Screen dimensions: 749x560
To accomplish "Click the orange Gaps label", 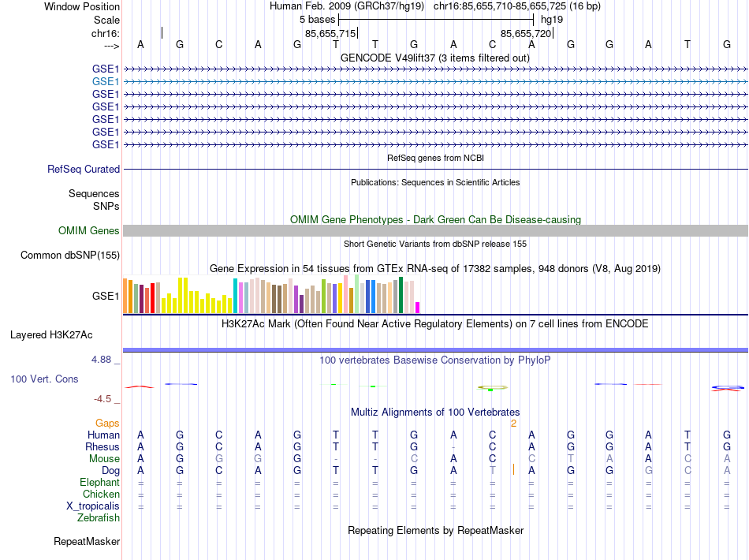I will coord(107,423).
